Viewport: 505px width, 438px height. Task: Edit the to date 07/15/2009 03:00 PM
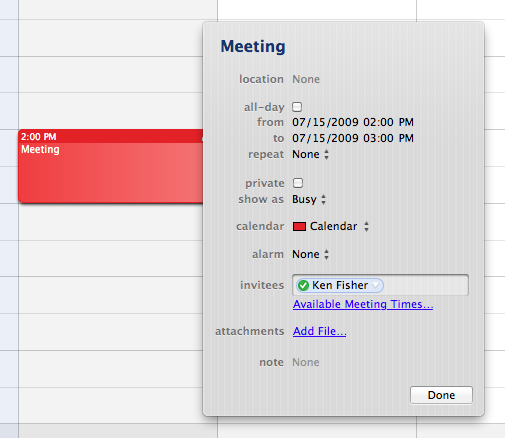tap(353, 138)
